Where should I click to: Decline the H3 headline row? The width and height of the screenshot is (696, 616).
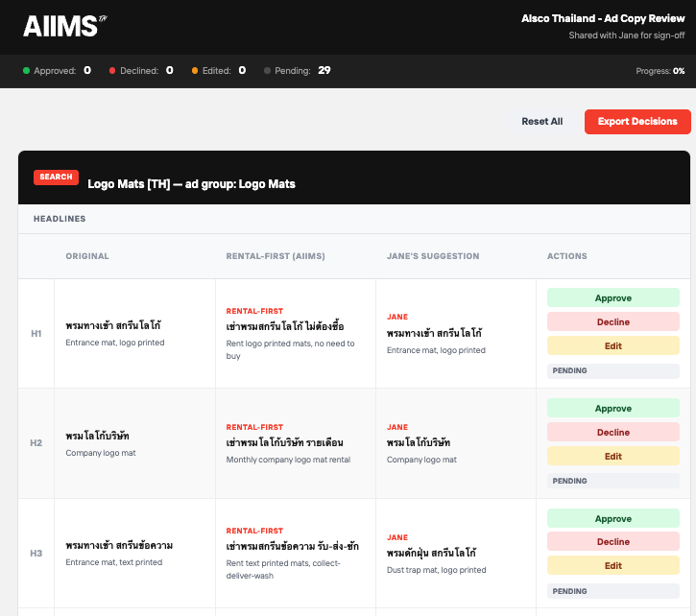[613, 542]
